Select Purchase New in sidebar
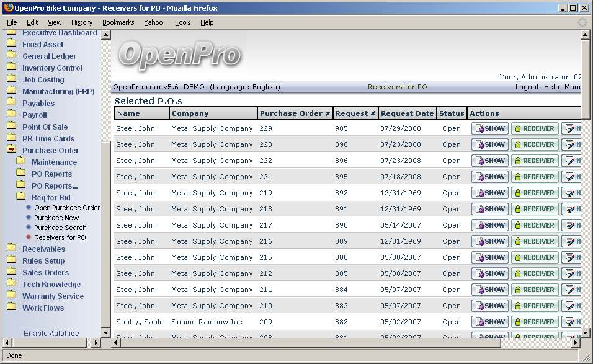Screen dimensions: 593x364 [x=56, y=218]
